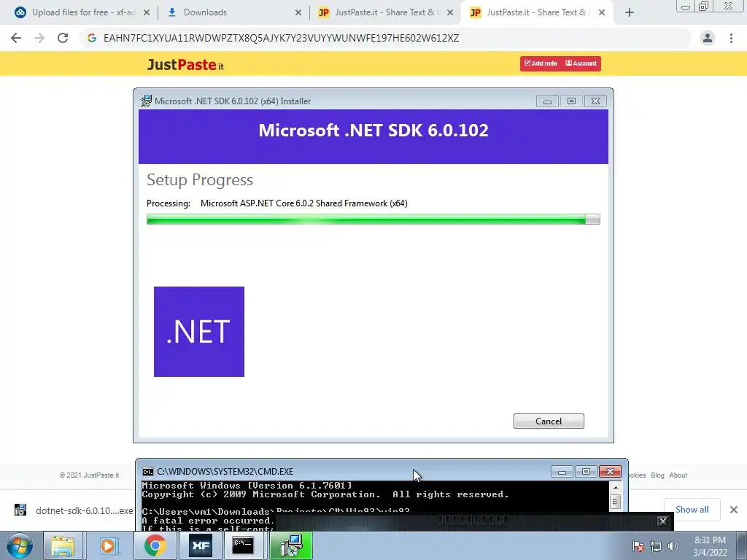The height and width of the screenshot is (560, 747).
Task: Click the CMD.EXE window title icon
Action: pos(148,472)
